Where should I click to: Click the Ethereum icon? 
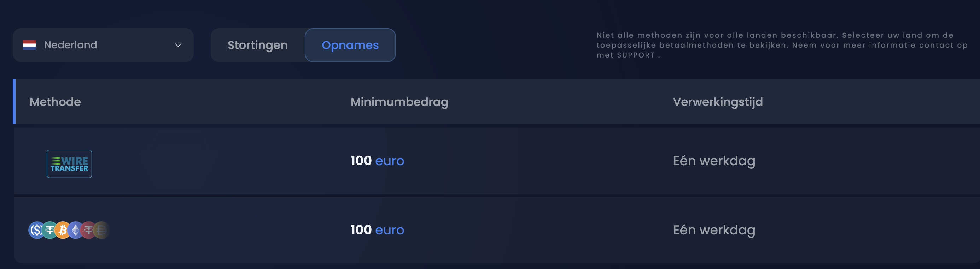tap(75, 230)
